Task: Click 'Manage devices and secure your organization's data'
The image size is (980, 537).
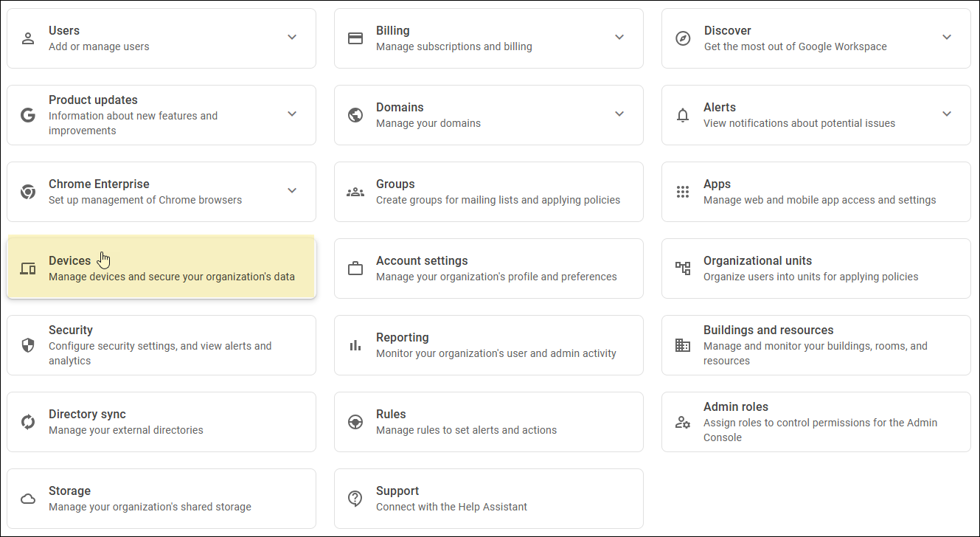Action: coord(172,277)
